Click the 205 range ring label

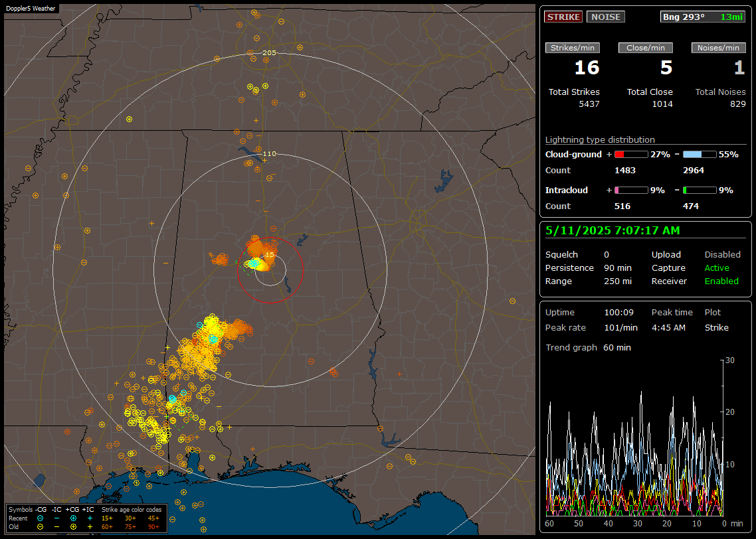pos(270,53)
